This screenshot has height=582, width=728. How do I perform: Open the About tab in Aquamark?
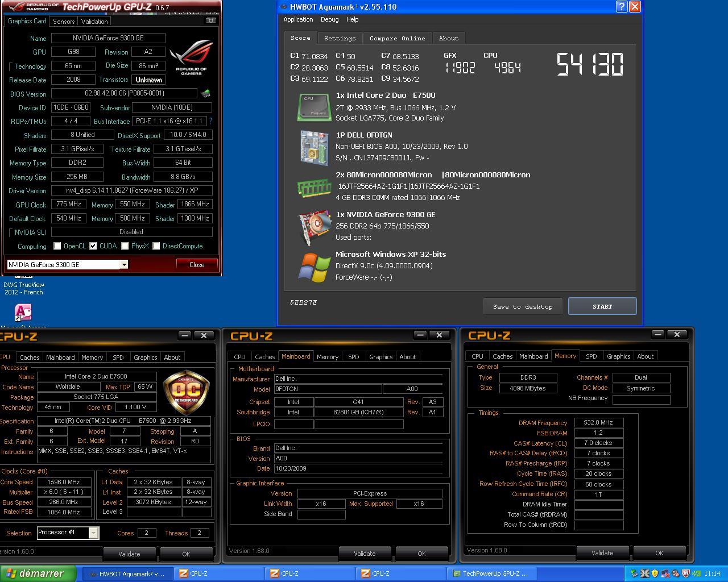click(448, 38)
